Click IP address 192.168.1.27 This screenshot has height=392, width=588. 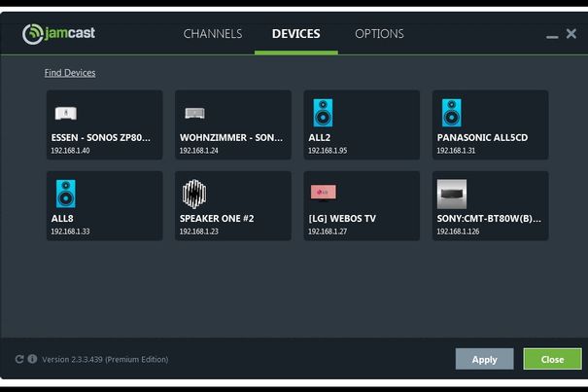328,232
